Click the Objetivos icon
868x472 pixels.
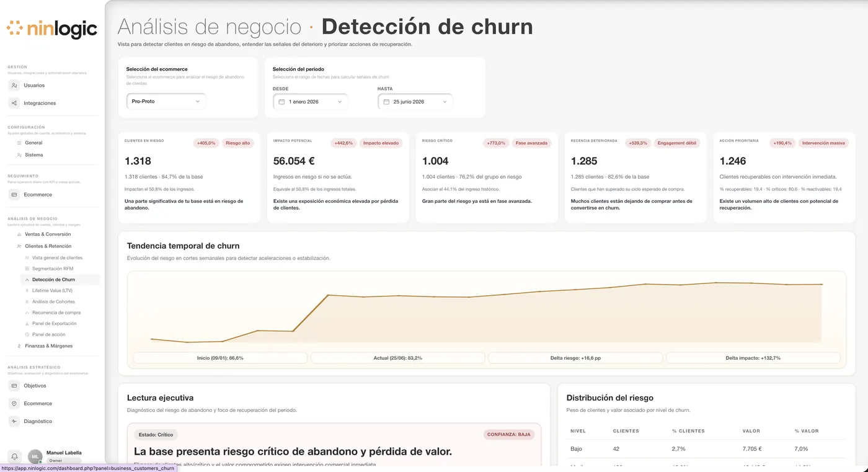(14, 386)
